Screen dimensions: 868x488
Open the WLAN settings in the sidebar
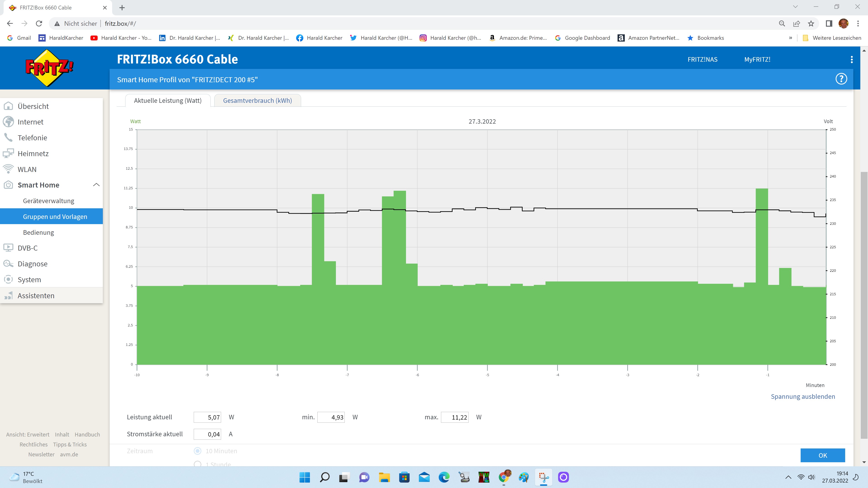(27, 169)
